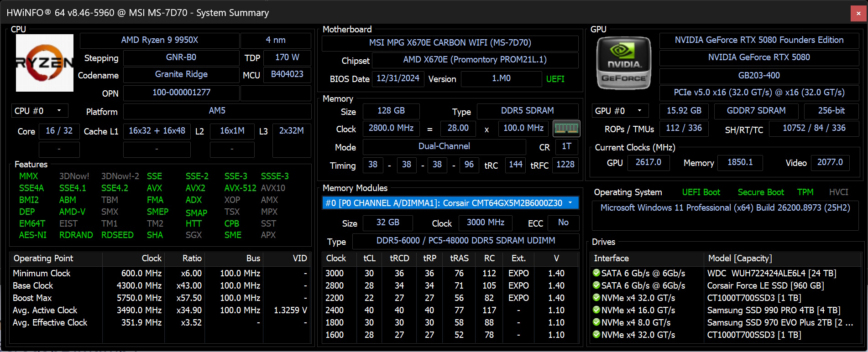Click the tRAS column header
This screenshot has width=868, height=352.
(x=459, y=258)
